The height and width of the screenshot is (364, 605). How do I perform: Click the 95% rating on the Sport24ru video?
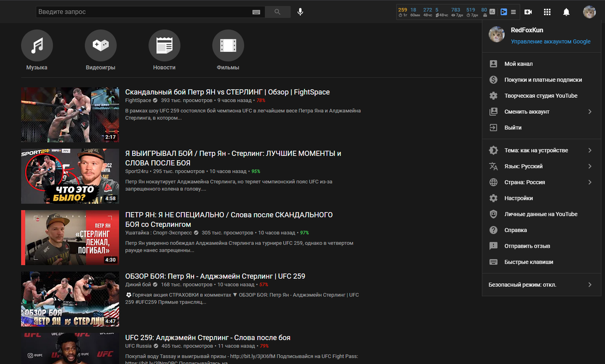pos(256,171)
